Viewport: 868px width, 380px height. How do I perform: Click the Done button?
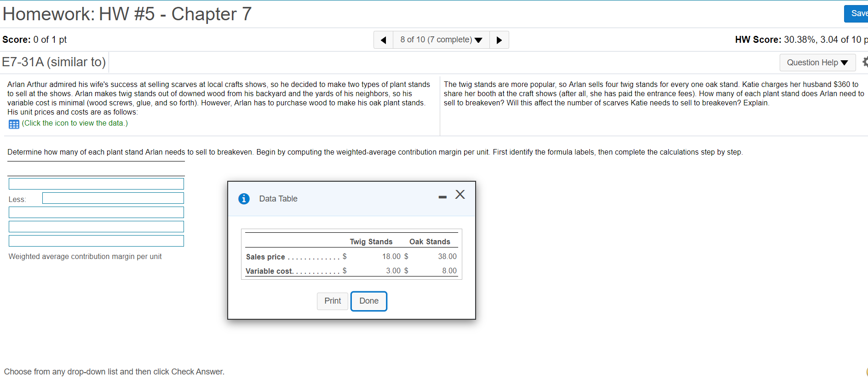(x=369, y=301)
